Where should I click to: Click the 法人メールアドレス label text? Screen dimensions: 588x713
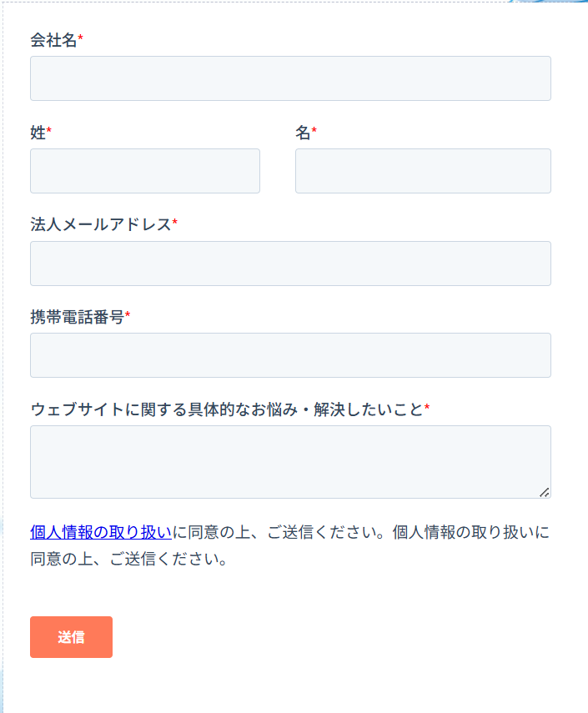pyautogui.click(x=100, y=224)
